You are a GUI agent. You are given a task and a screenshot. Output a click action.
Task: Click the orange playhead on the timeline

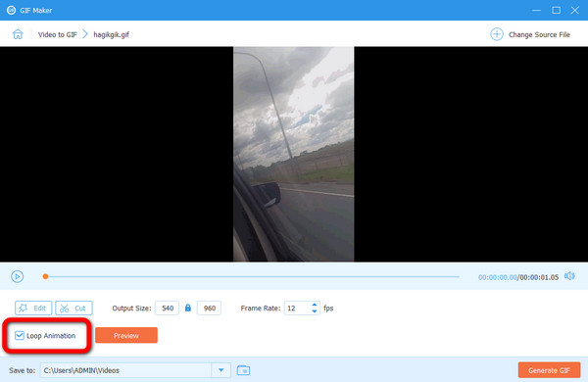pos(45,276)
